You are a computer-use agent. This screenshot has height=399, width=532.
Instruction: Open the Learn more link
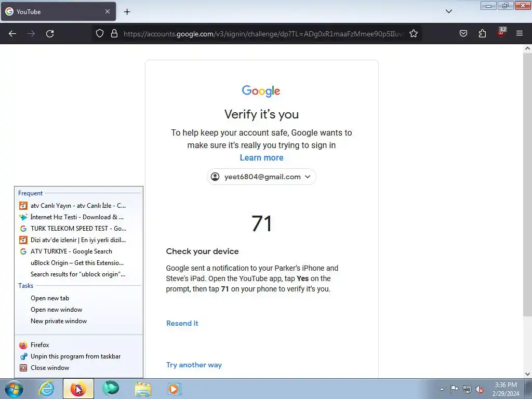tap(262, 158)
